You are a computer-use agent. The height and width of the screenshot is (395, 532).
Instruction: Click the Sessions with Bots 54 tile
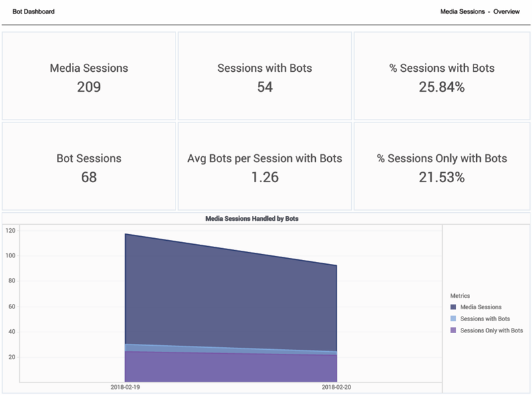(x=265, y=76)
